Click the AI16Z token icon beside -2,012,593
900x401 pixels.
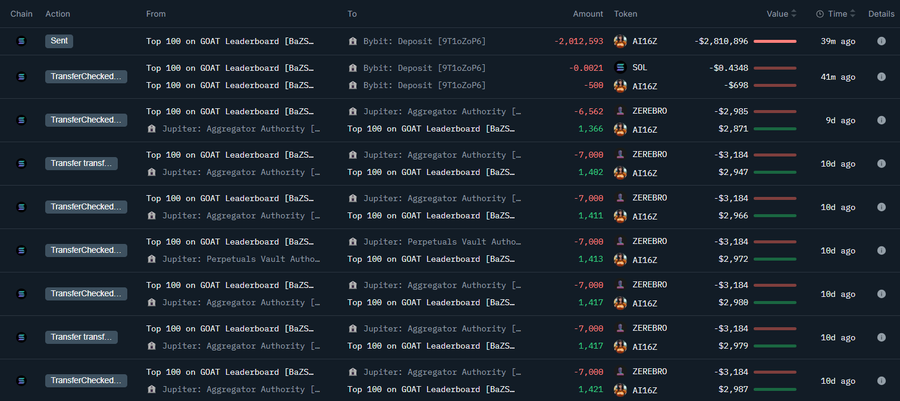pos(620,41)
